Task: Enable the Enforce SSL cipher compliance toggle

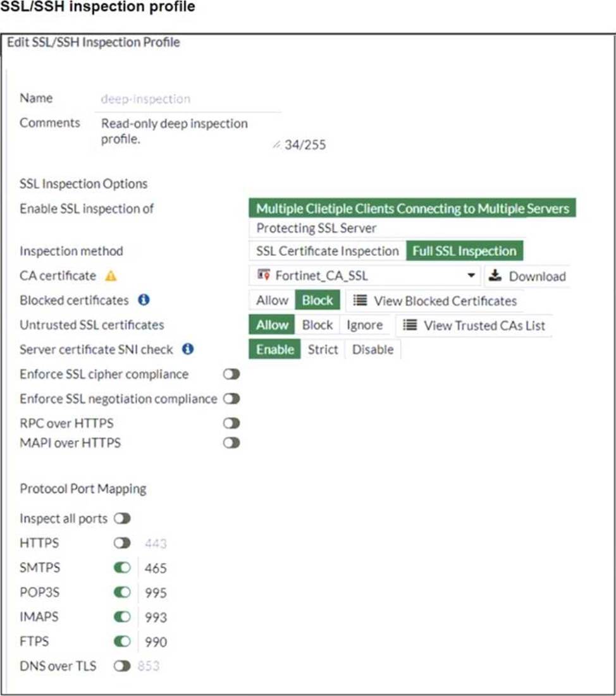Action: click(x=231, y=374)
